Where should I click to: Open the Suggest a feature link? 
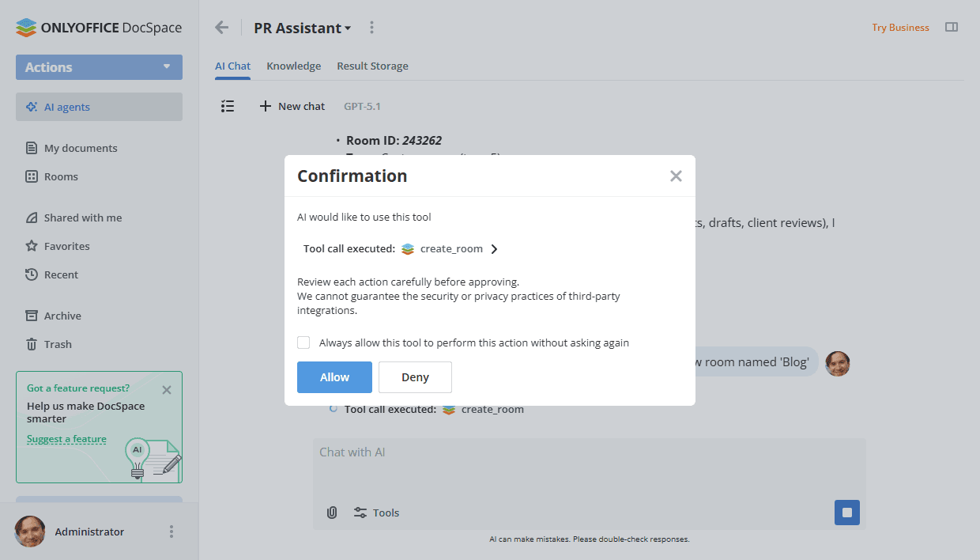66,439
